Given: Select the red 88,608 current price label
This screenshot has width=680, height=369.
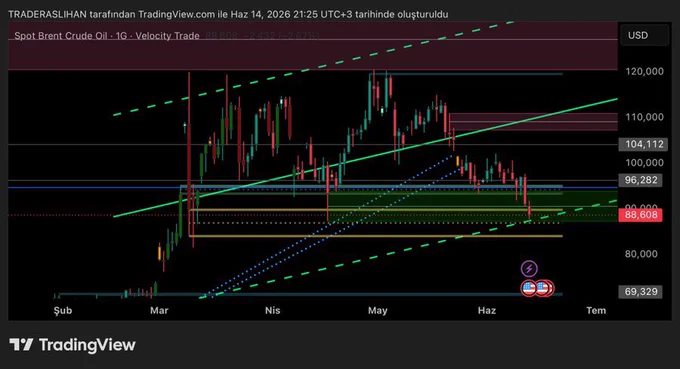Looking at the screenshot, I should pos(641,215).
